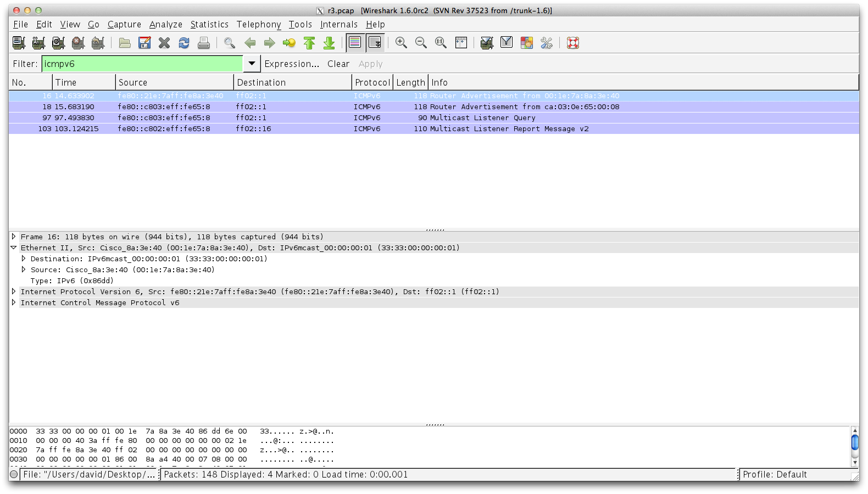The height and width of the screenshot is (494, 868).
Task: Restart the running capture icon
Action: 98,43
